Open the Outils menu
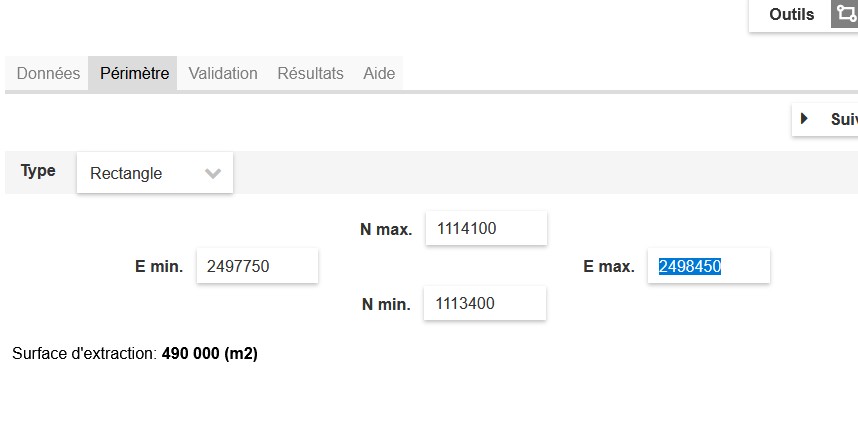Screen dimensions: 858x436 pyautogui.click(x=792, y=15)
